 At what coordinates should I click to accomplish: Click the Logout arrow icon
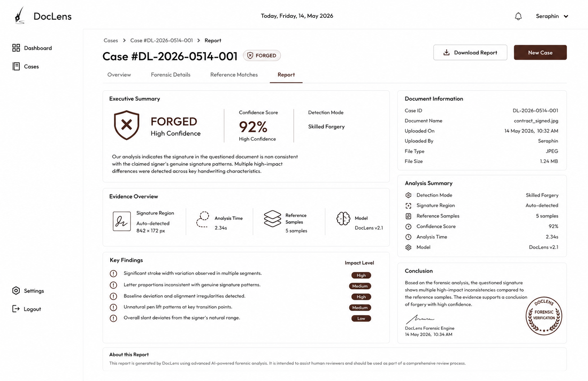[x=16, y=309]
